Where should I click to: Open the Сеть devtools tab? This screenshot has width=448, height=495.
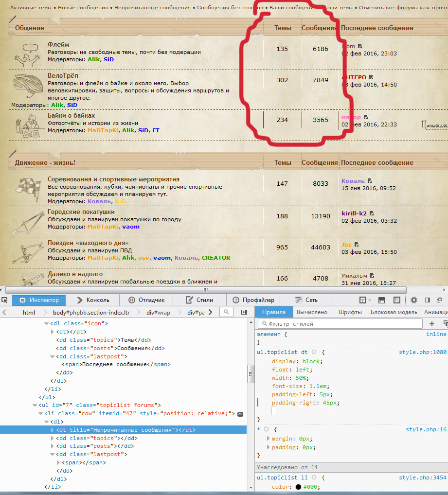[306, 300]
